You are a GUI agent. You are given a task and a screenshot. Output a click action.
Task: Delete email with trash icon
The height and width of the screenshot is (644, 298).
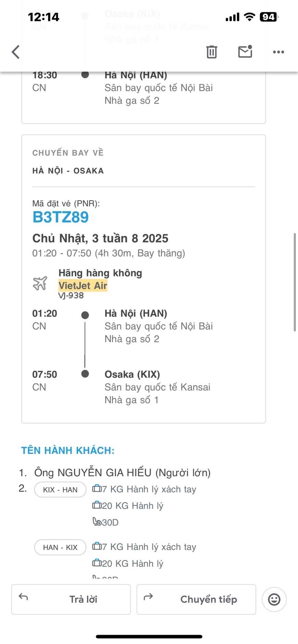tap(211, 52)
